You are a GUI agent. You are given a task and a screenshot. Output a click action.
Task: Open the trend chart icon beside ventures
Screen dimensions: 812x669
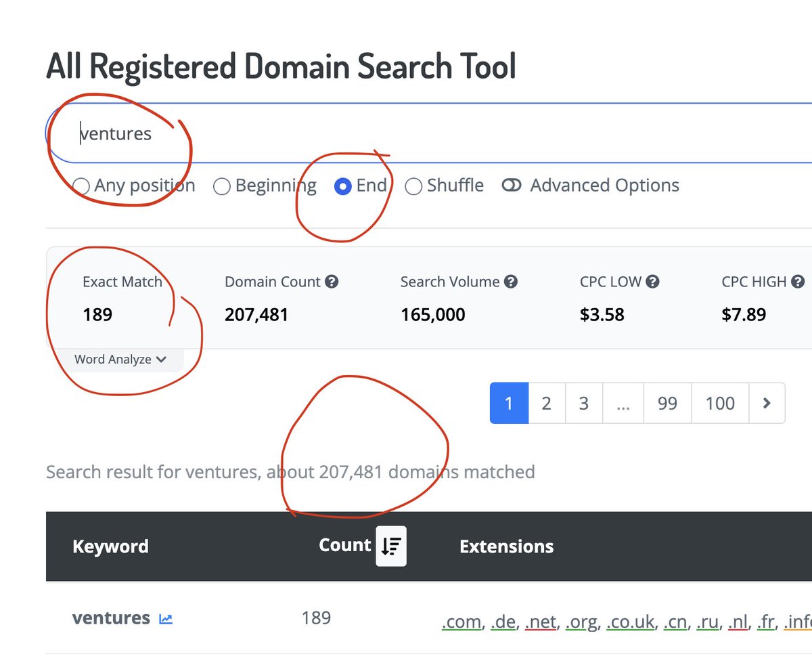click(166, 619)
